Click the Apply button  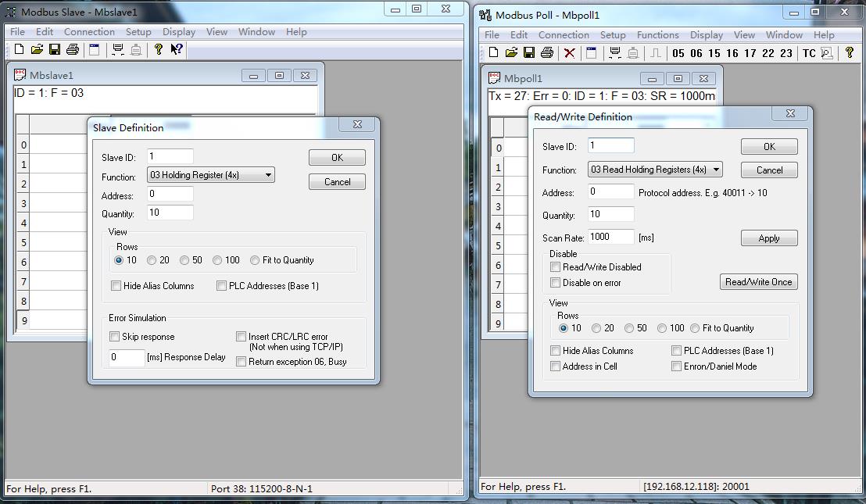768,238
